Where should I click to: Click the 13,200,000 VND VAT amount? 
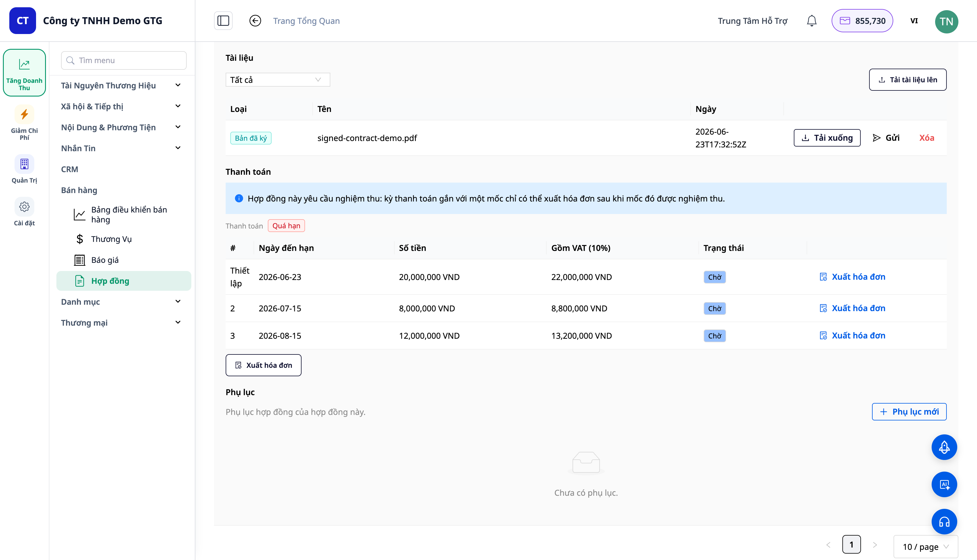click(x=581, y=336)
